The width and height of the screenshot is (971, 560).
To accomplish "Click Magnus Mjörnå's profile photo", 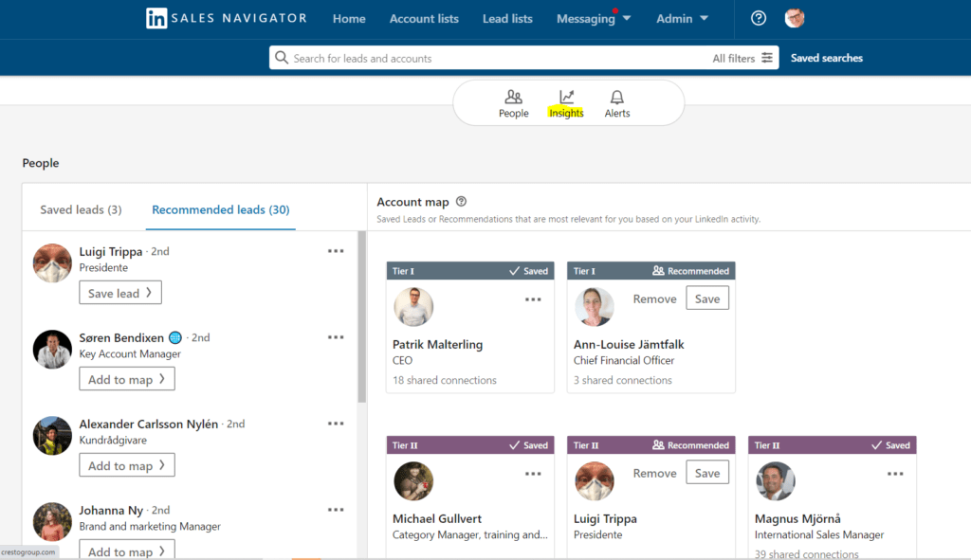I will click(x=776, y=480).
